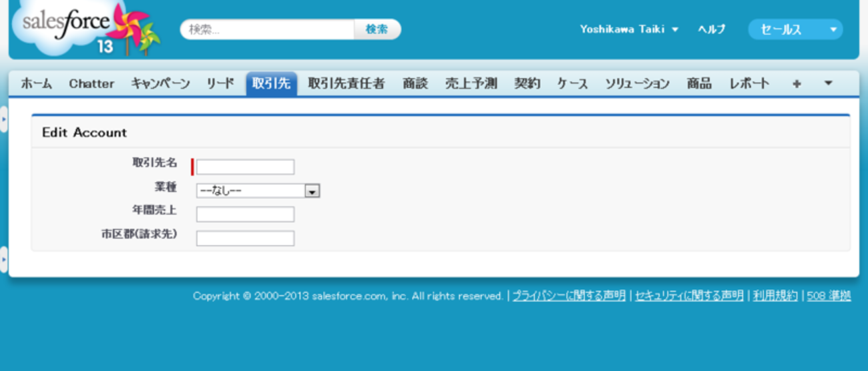This screenshot has height=371, width=868.
Task: Open all tabs via the plus icon
Action: coord(797,84)
